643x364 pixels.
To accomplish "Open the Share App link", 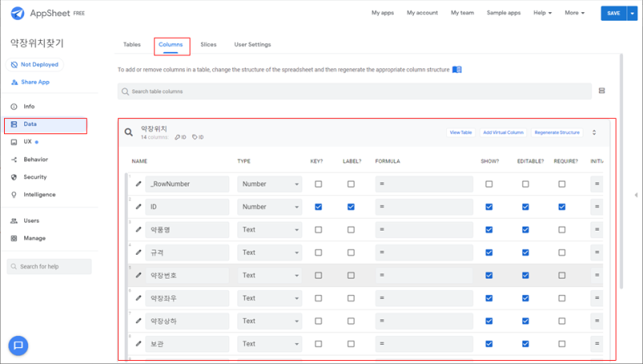I will pyautogui.click(x=31, y=82).
